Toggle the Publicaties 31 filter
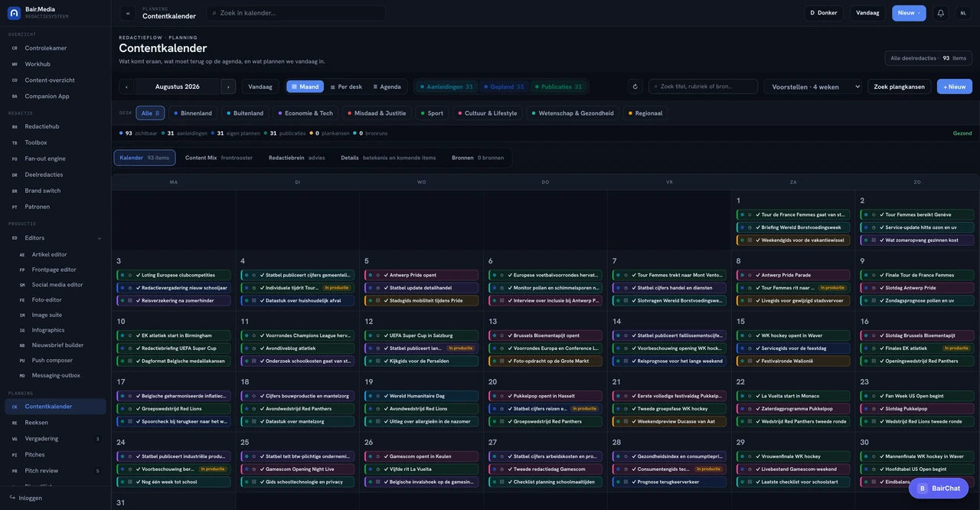 point(558,87)
